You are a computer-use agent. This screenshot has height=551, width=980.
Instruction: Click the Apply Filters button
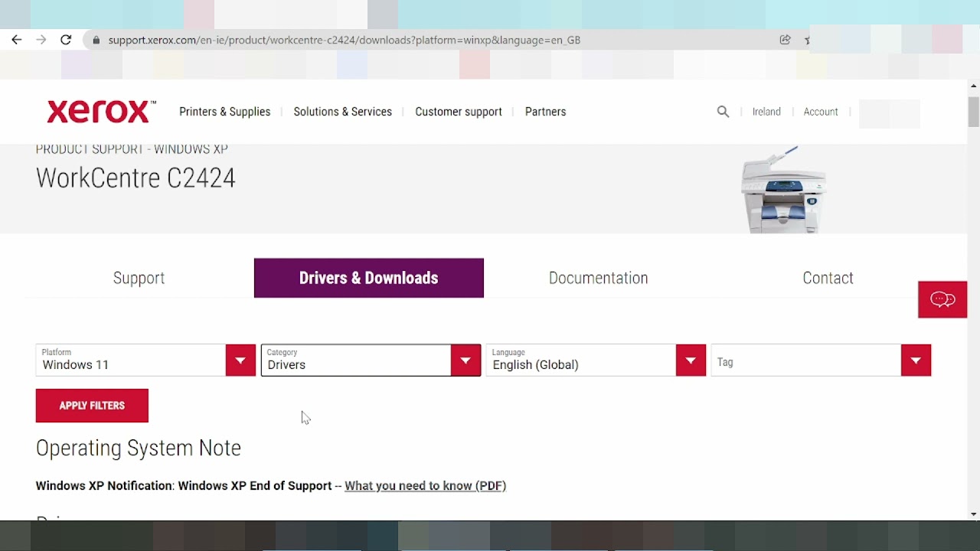pyautogui.click(x=92, y=406)
